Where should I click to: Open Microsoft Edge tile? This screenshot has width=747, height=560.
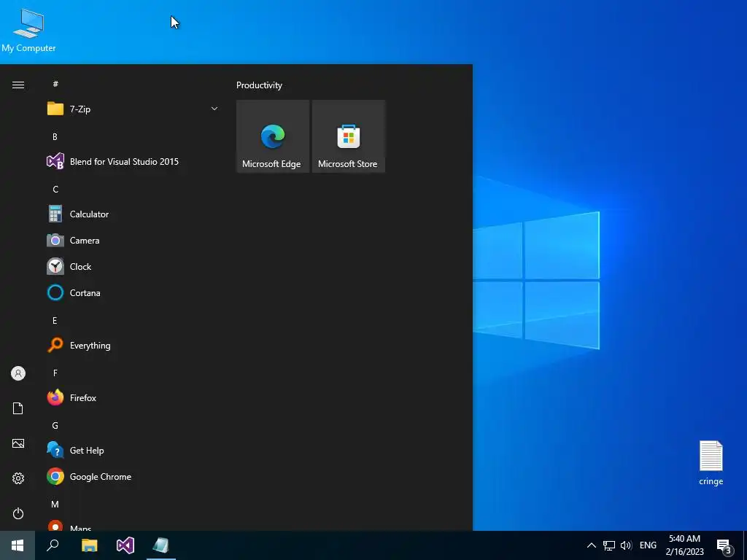273,136
